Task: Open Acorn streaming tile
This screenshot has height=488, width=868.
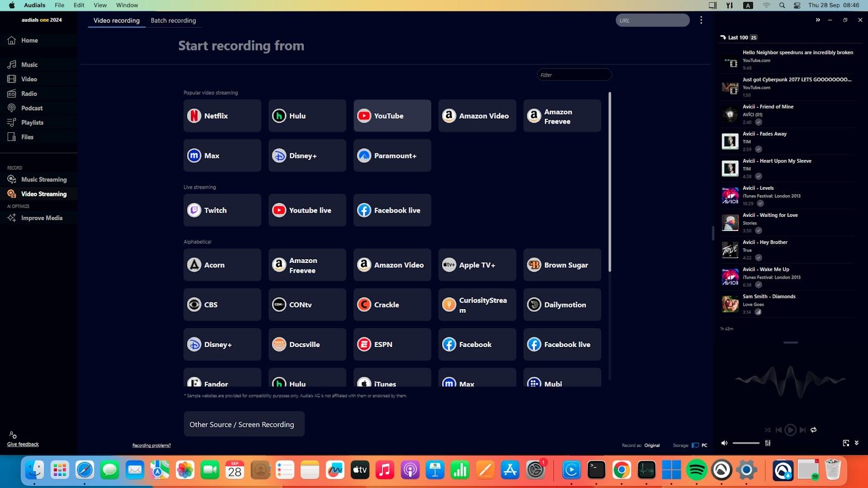Action: tap(222, 265)
